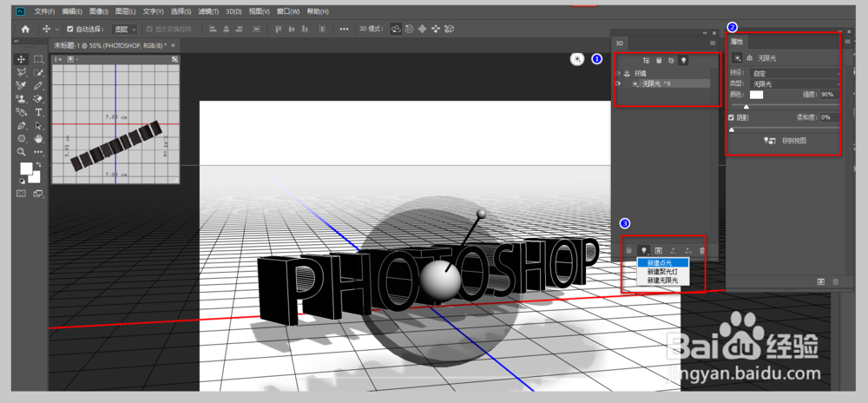Screen dimensions: 868x403
Task: Hide the 环境 environment visibility eye
Action: pyautogui.click(x=618, y=73)
